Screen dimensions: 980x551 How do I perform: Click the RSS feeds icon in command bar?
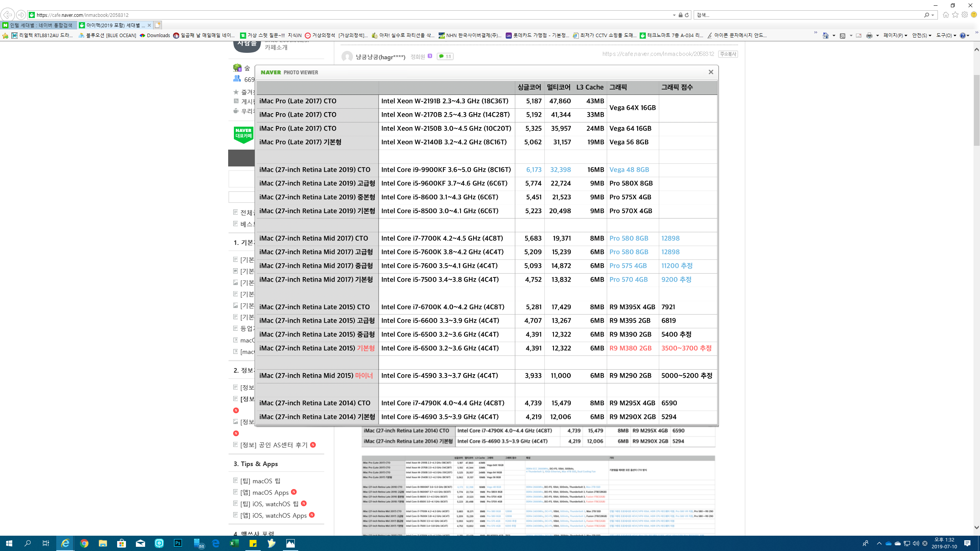pos(842,35)
